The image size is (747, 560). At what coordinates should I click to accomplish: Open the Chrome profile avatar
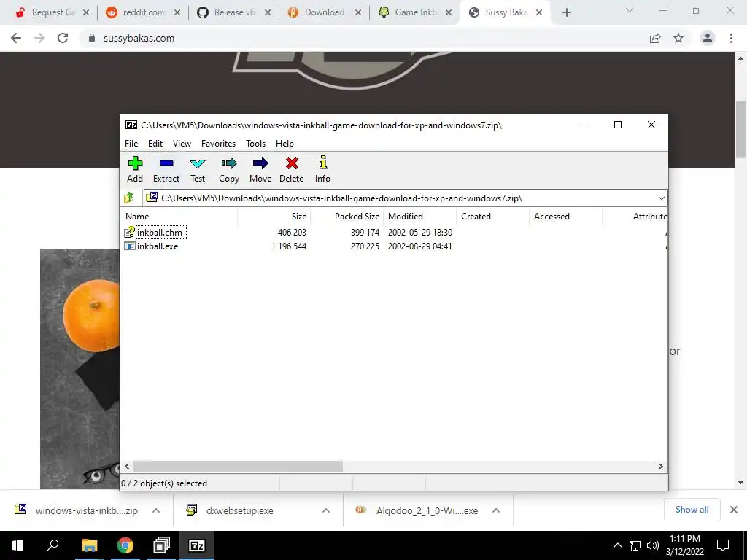pyautogui.click(x=708, y=38)
